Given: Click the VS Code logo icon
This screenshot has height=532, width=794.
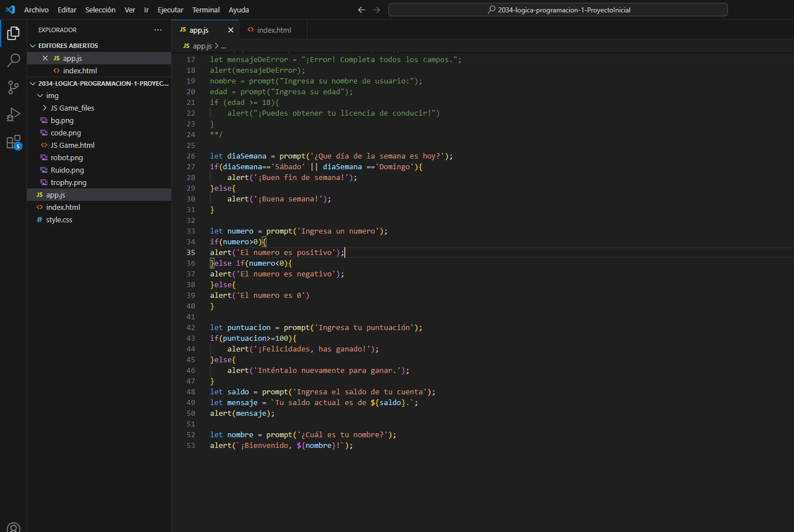Looking at the screenshot, I should [10, 10].
